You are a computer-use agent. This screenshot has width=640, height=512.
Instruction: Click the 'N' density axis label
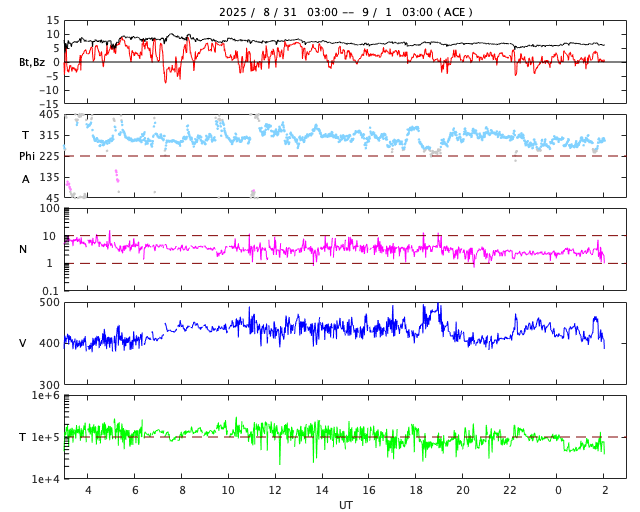(23, 249)
